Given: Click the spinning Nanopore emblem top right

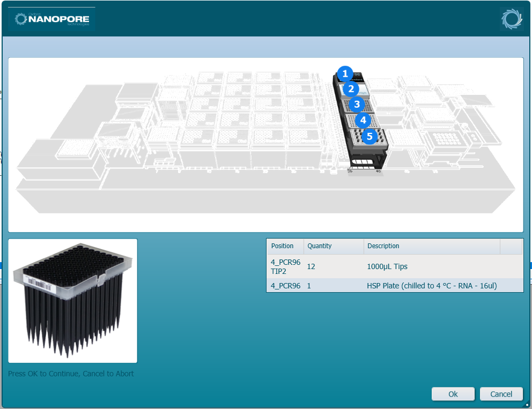Looking at the screenshot, I should (511, 18).
